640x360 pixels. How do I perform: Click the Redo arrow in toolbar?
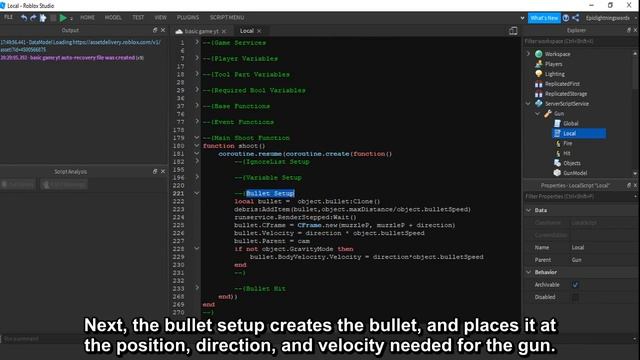(x=33, y=18)
